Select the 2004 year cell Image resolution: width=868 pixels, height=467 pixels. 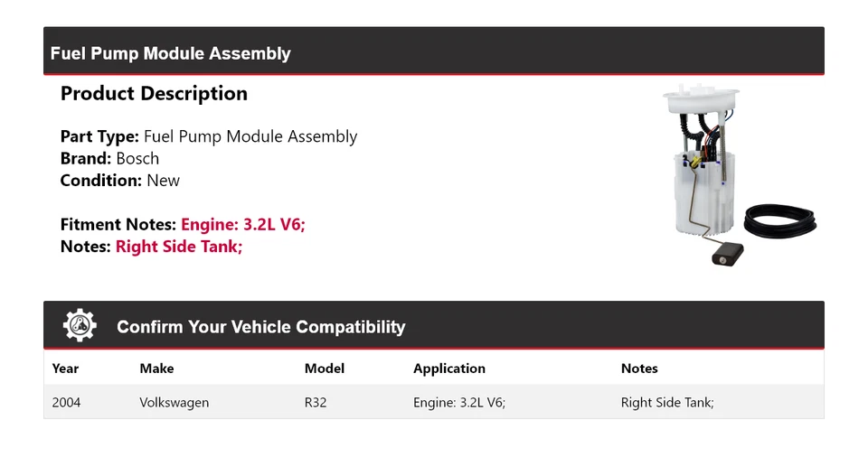point(66,403)
